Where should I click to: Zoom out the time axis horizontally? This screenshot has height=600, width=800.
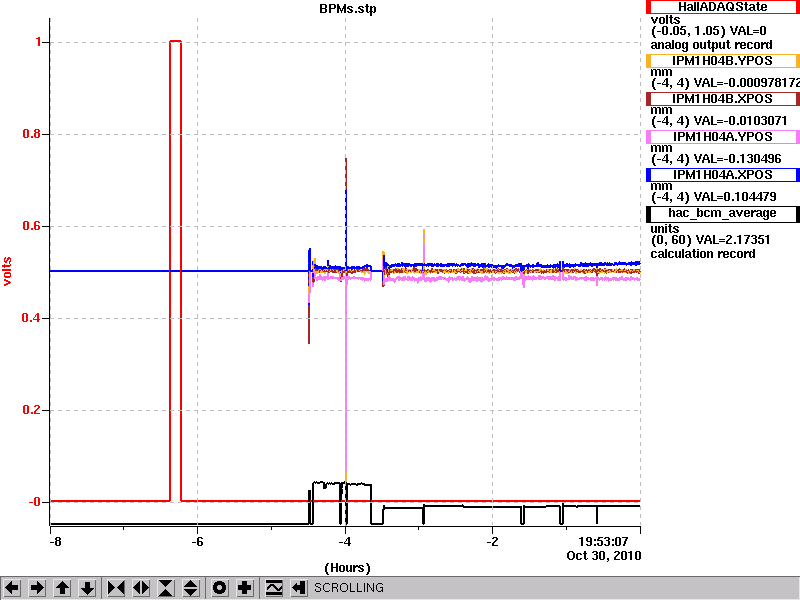pyautogui.click(x=141, y=588)
